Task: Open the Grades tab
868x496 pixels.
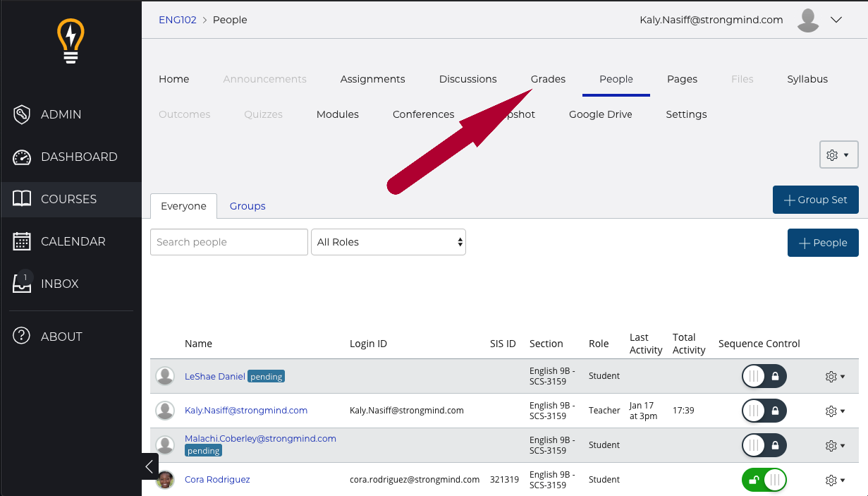Action: pyautogui.click(x=548, y=79)
